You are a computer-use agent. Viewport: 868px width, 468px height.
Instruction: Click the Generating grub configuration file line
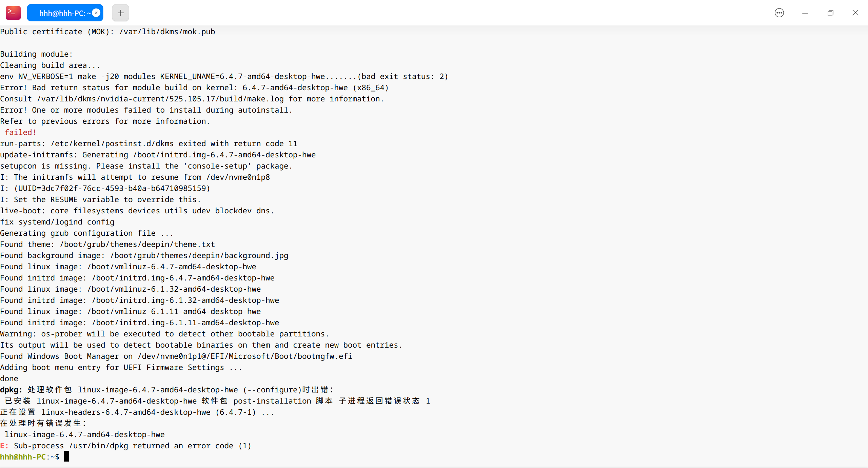tap(86, 233)
